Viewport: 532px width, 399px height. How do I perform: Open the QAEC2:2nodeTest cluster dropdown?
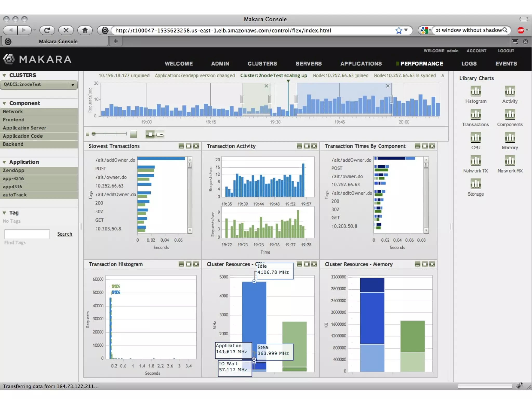pyautogui.click(x=72, y=85)
